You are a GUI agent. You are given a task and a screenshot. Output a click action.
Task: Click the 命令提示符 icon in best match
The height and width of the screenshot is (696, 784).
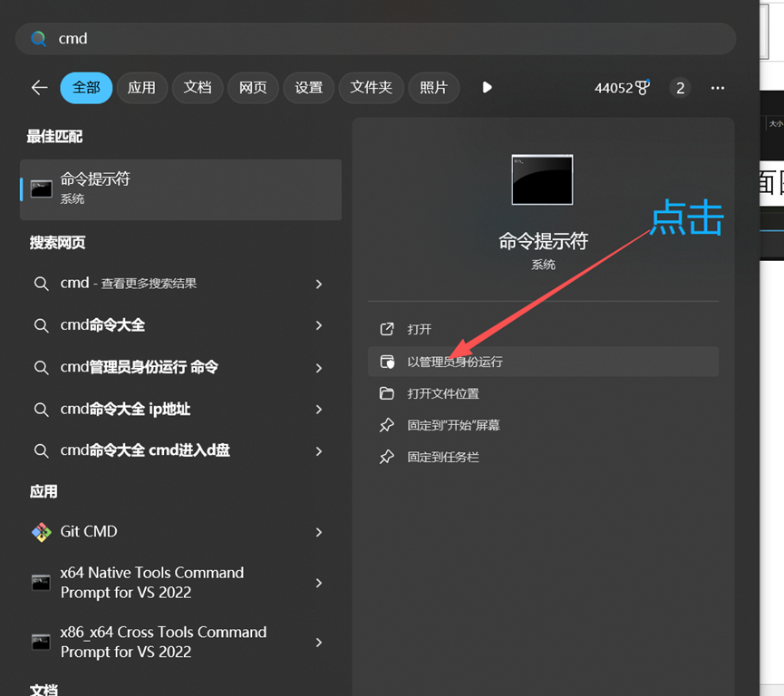click(42, 189)
